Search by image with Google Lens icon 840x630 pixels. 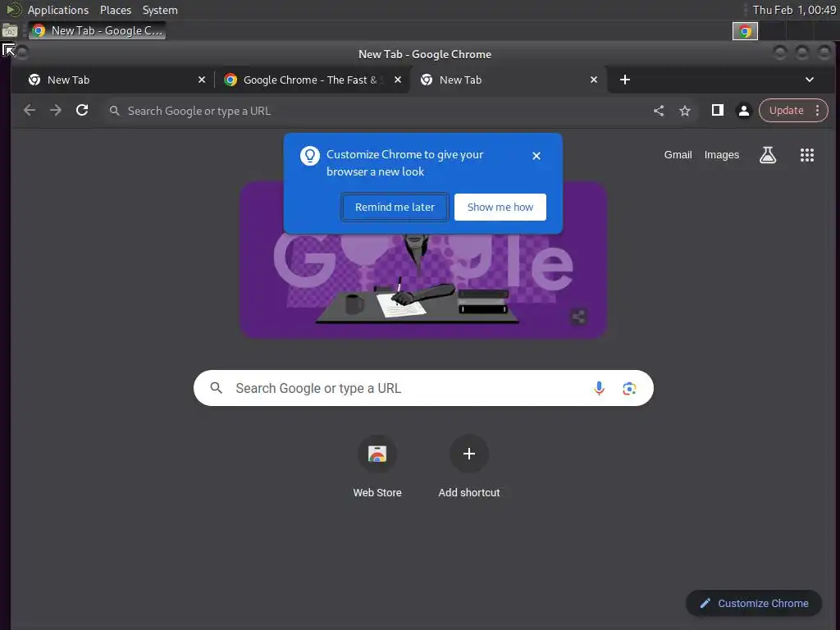click(629, 388)
